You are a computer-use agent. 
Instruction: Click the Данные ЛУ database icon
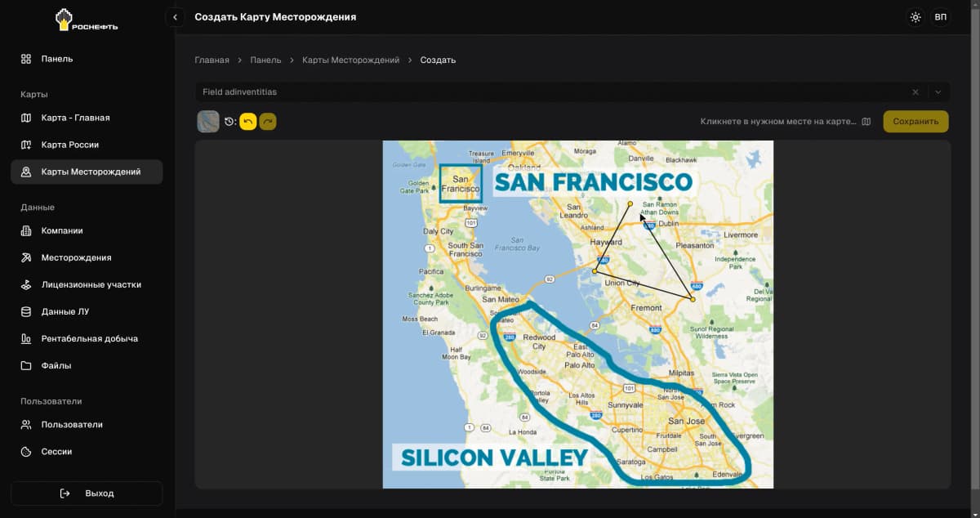click(x=26, y=311)
